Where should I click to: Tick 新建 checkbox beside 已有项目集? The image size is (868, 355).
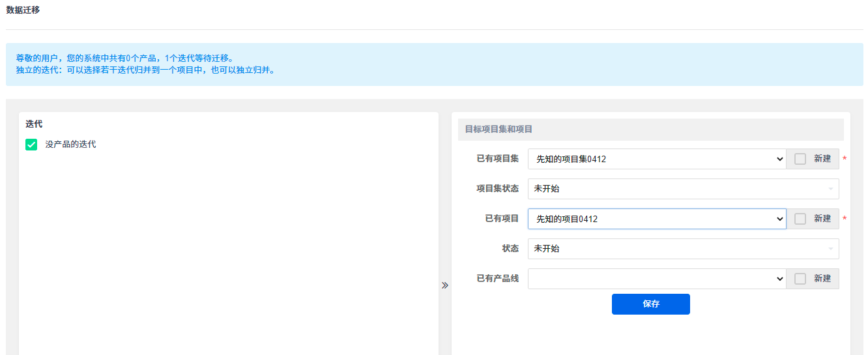(800, 159)
